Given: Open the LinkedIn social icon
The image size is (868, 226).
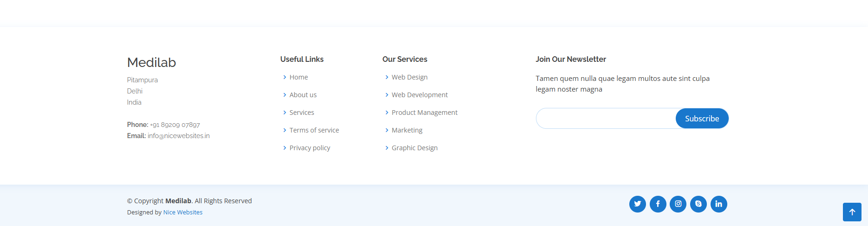Looking at the screenshot, I should (x=718, y=204).
